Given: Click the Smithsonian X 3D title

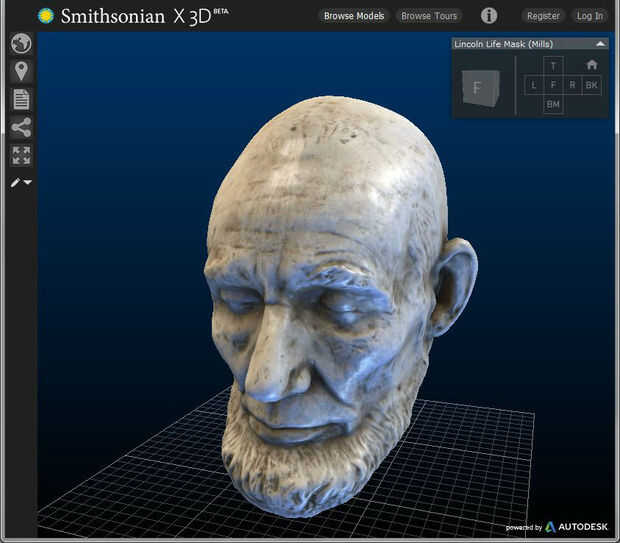Looking at the screenshot, I should 144,16.
